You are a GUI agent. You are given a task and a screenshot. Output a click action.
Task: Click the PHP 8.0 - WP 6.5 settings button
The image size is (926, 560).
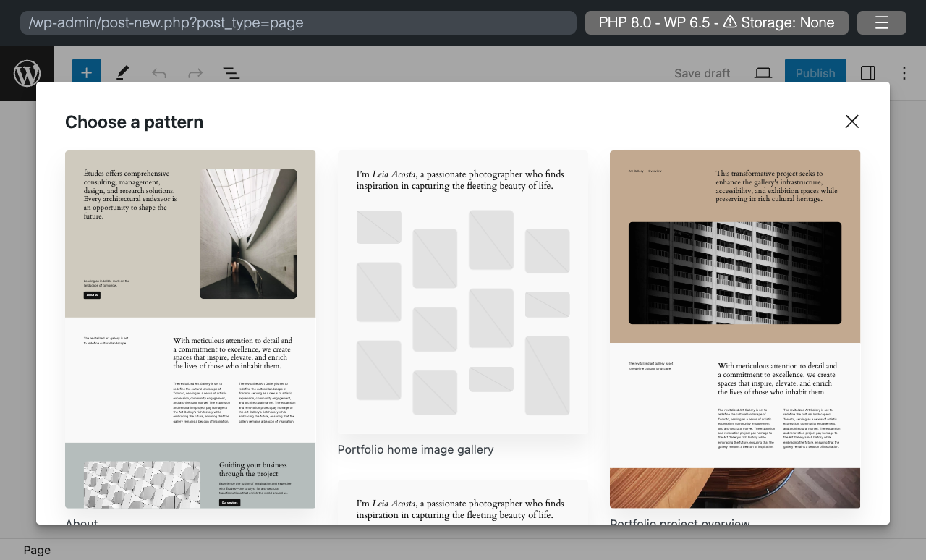[717, 22]
